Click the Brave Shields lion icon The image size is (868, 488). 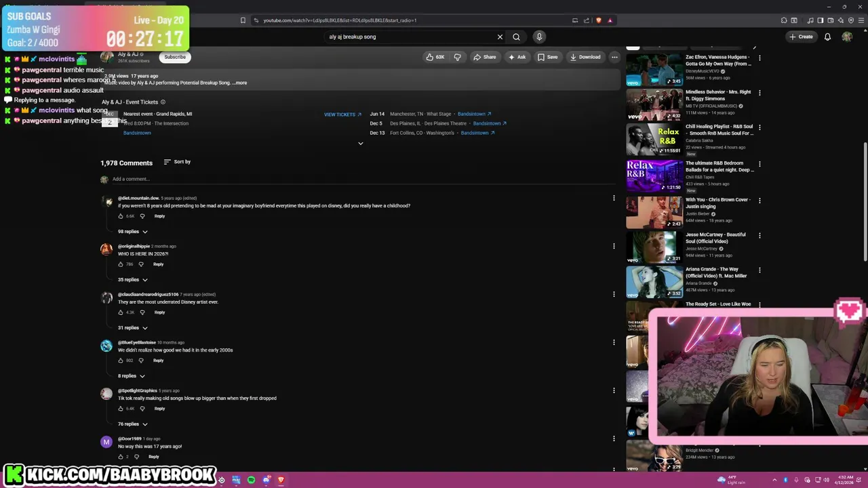[598, 20]
